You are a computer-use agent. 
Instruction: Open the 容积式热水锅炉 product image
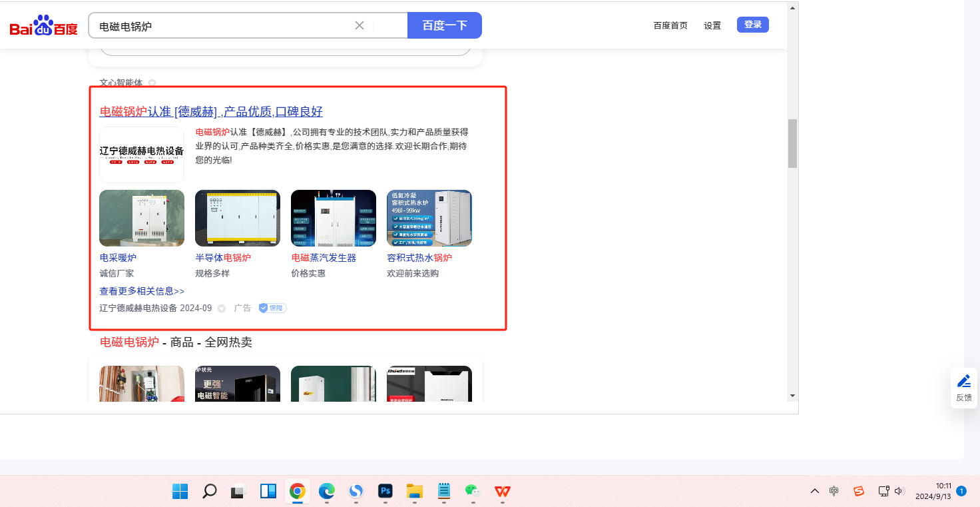pos(429,219)
